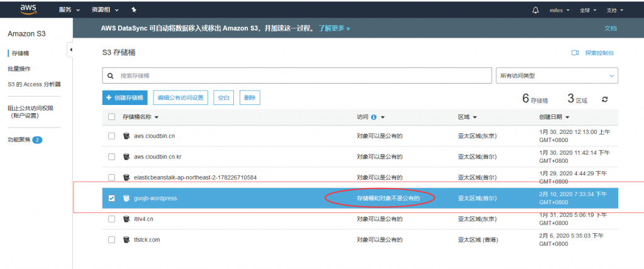
Task: Open the pin shortcuts icon in top bar
Action: (x=134, y=10)
